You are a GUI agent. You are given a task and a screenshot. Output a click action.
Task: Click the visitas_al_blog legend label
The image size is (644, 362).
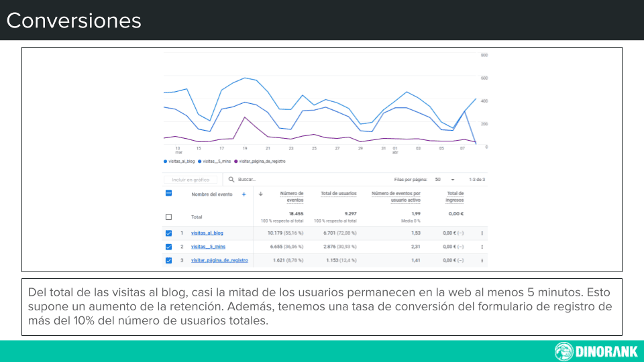click(182, 162)
